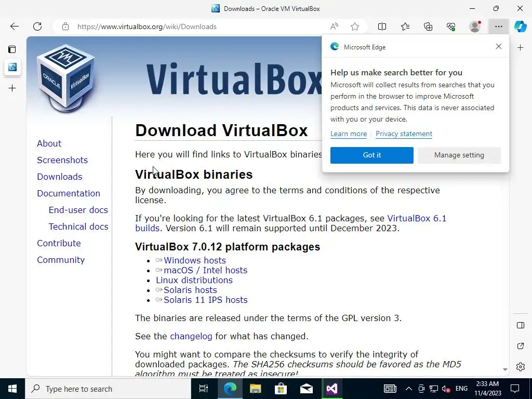Click the Manage setting button
The width and height of the screenshot is (532, 399).
click(459, 155)
